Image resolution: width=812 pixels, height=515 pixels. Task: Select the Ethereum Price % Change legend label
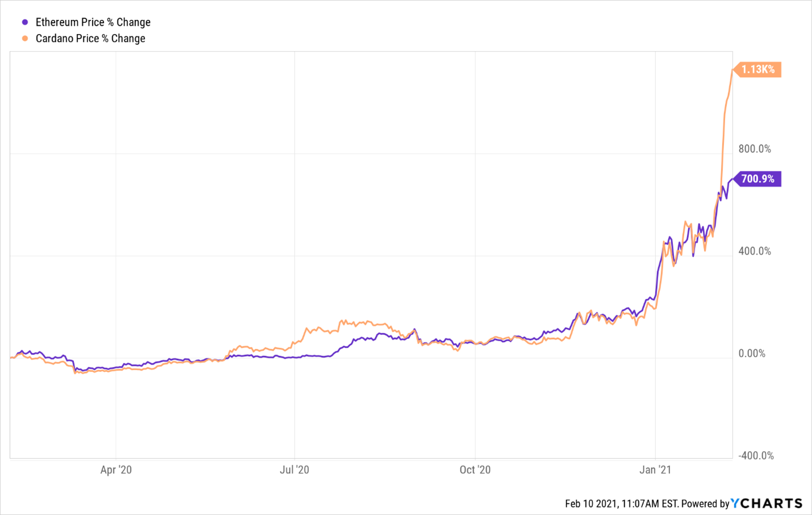[x=93, y=22]
